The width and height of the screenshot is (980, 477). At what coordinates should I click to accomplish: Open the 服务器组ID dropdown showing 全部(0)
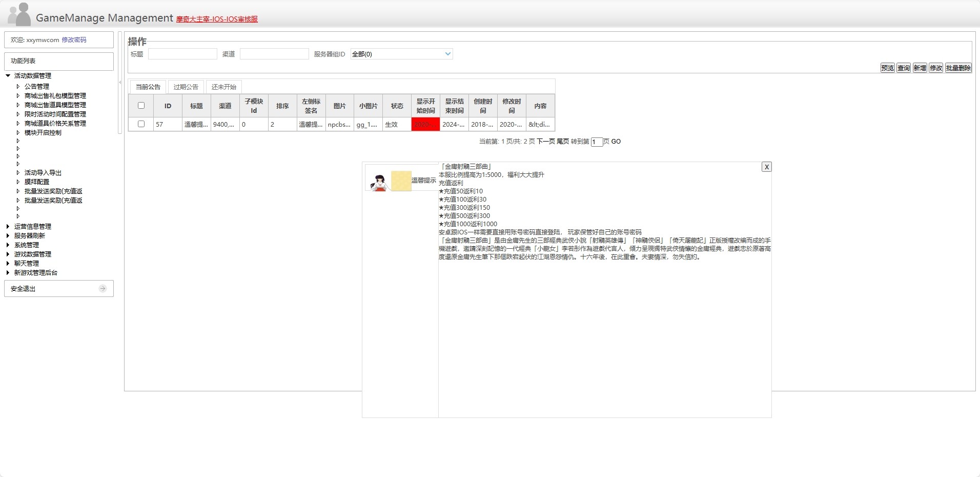pyautogui.click(x=401, y=53)
